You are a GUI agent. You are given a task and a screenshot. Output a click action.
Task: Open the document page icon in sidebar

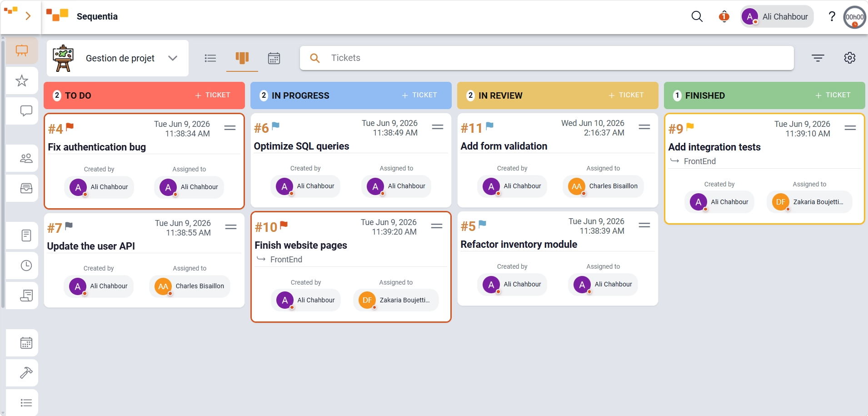coord(26,236)
